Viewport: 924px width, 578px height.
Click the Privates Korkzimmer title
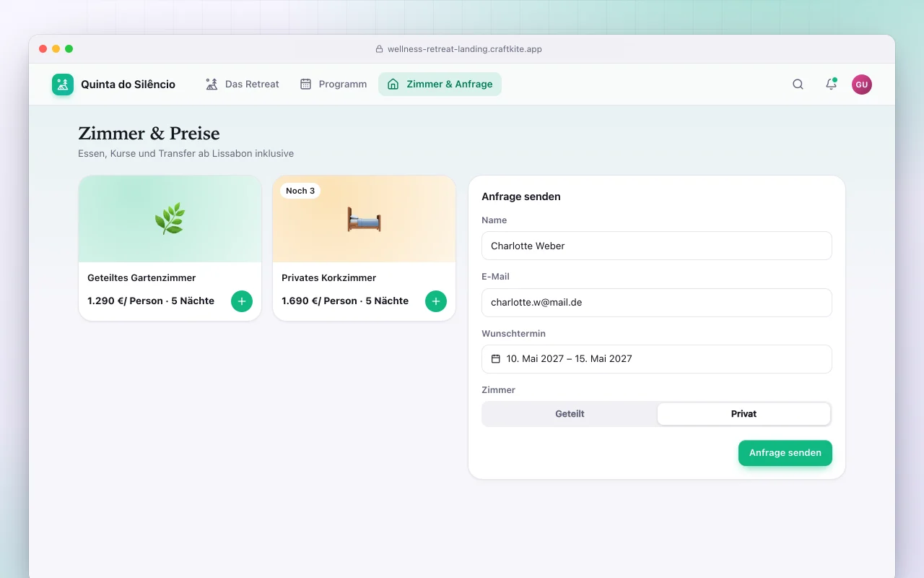pyautogui.click(x=329, y=278)
